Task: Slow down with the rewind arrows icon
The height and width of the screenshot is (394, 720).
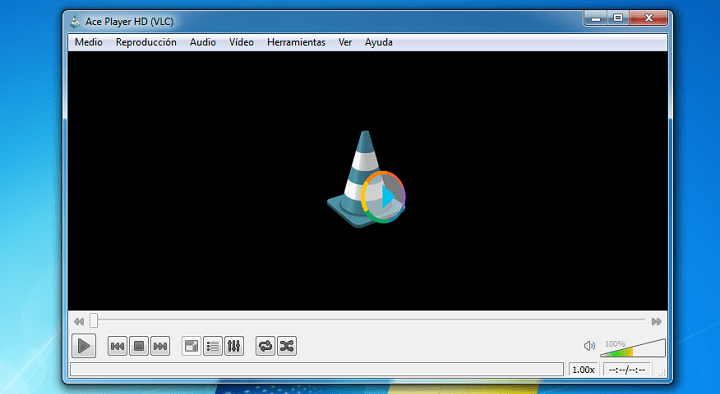Action: point(79,321)
